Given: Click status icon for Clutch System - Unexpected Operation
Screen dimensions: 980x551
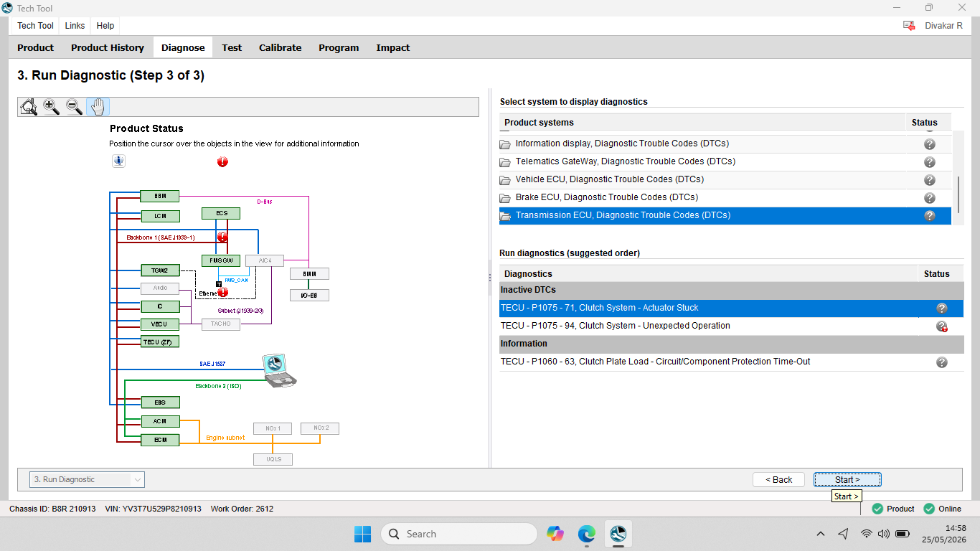Looking at the screenshot, I should 942,326.
